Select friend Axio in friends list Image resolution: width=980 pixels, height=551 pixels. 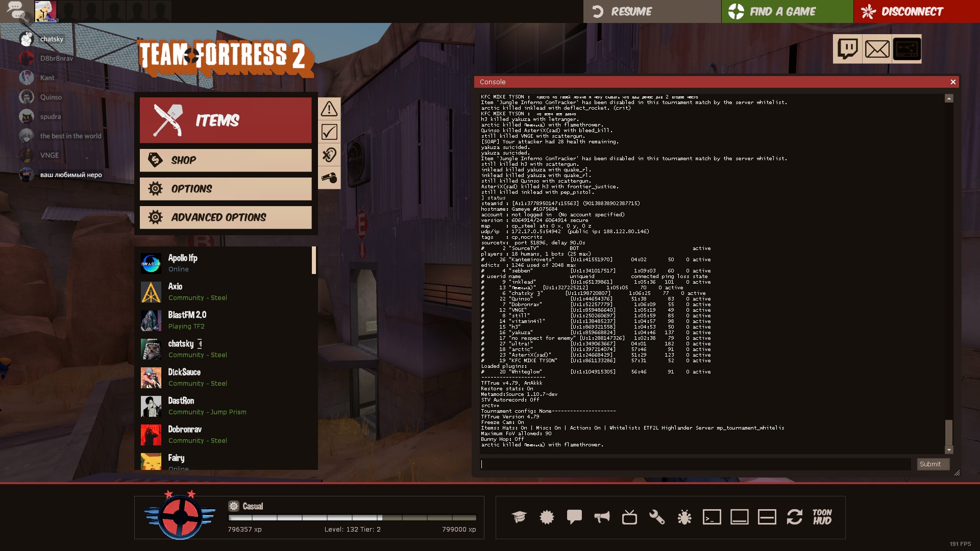[225, 292]
